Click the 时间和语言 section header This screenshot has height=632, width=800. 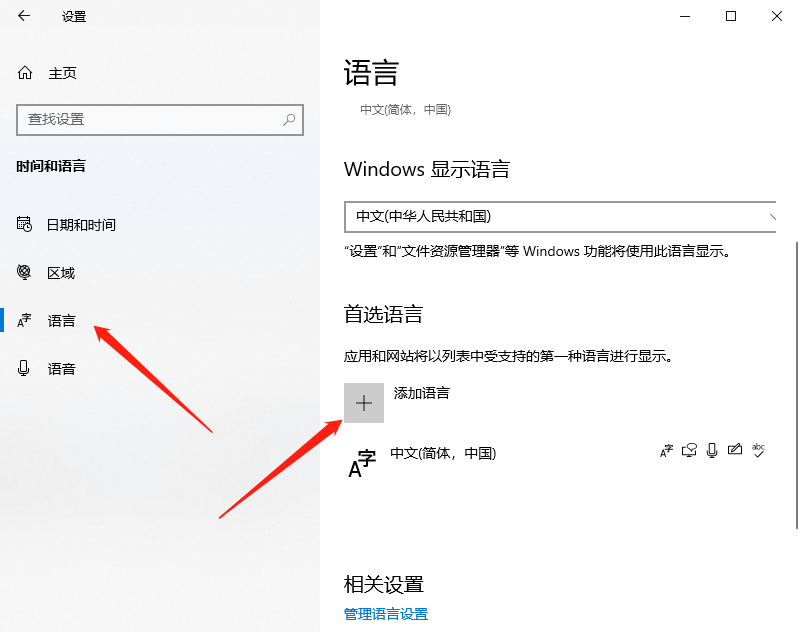(51, 166)
